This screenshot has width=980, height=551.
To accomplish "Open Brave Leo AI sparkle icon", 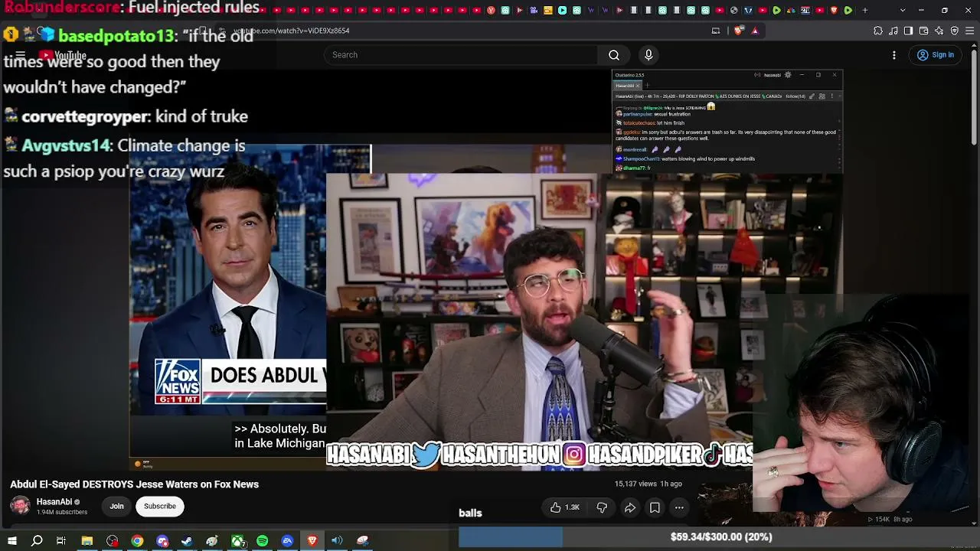I will click(939, 31).
